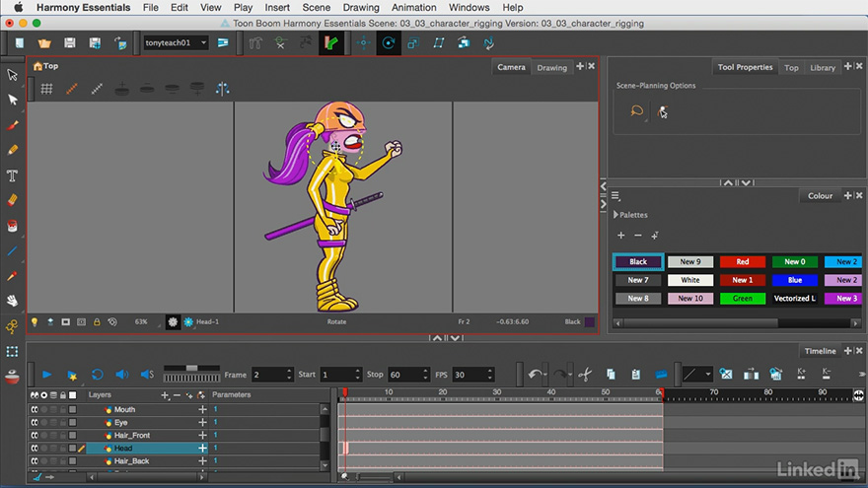868x488 pixels.
Task: Toggle visibility of Eye layer
Action: (35, 422)
